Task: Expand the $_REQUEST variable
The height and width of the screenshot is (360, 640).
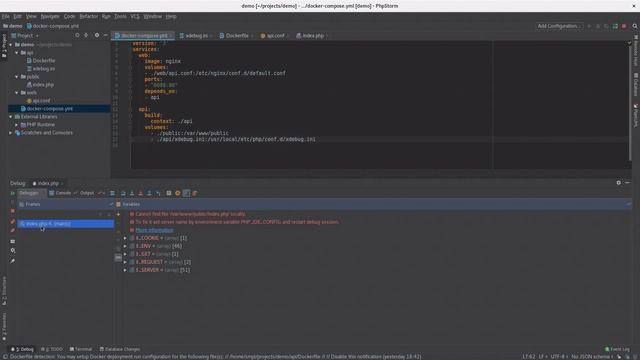Action: tap(125, 262)
